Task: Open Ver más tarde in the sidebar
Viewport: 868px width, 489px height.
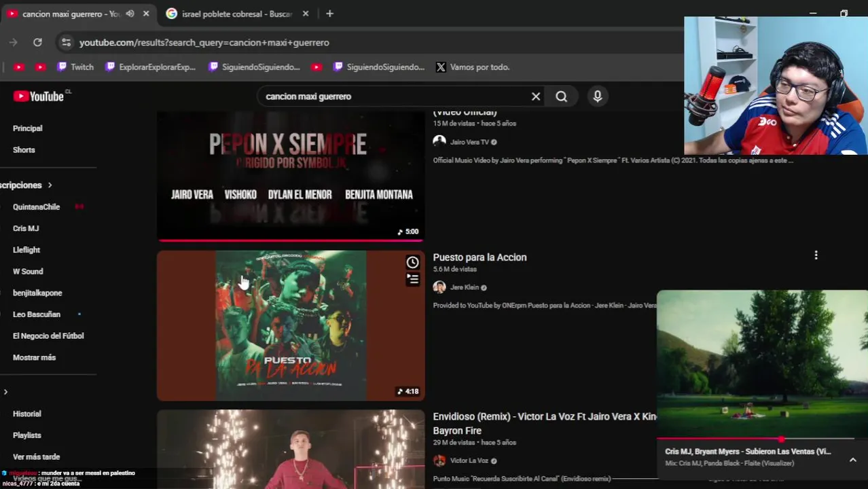Action: pyautogui.click(x=37, y=457)
